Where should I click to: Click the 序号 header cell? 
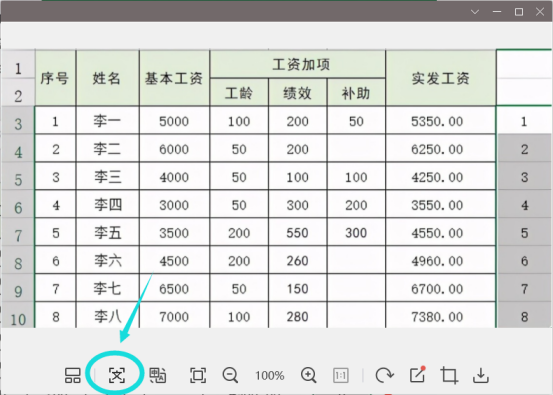coord(55,78)
